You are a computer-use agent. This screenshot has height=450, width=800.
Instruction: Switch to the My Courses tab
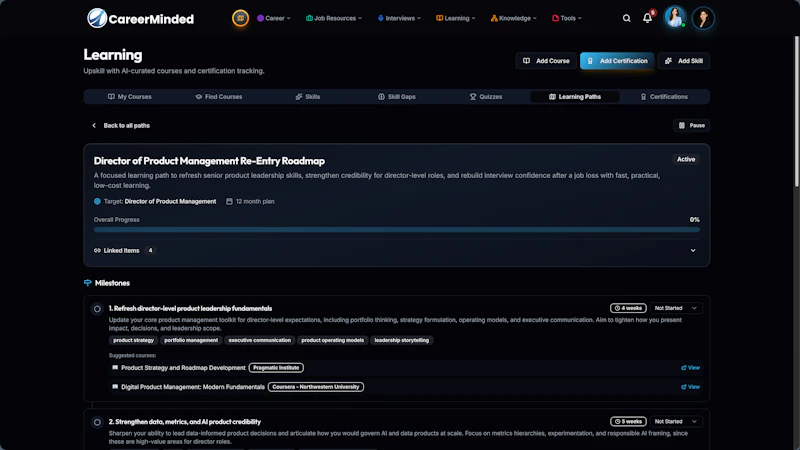pyautogui.click(x=130, y=96)
